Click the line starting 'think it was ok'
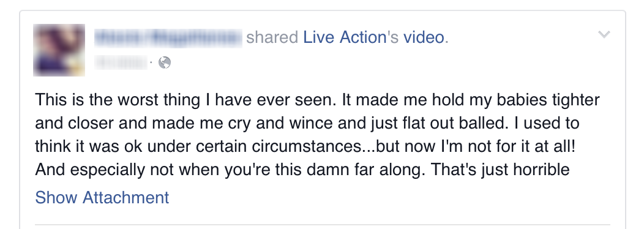The height and width of the screenshot is (229, 644). coord(305,147)
